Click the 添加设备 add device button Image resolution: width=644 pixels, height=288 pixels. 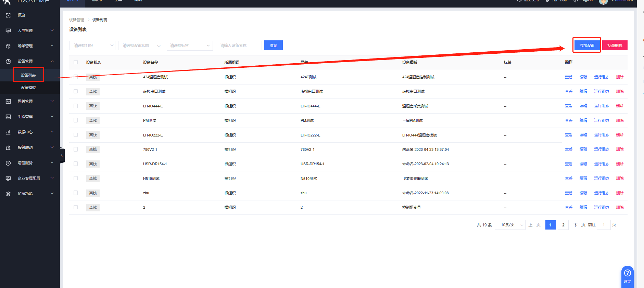[587, 45]
